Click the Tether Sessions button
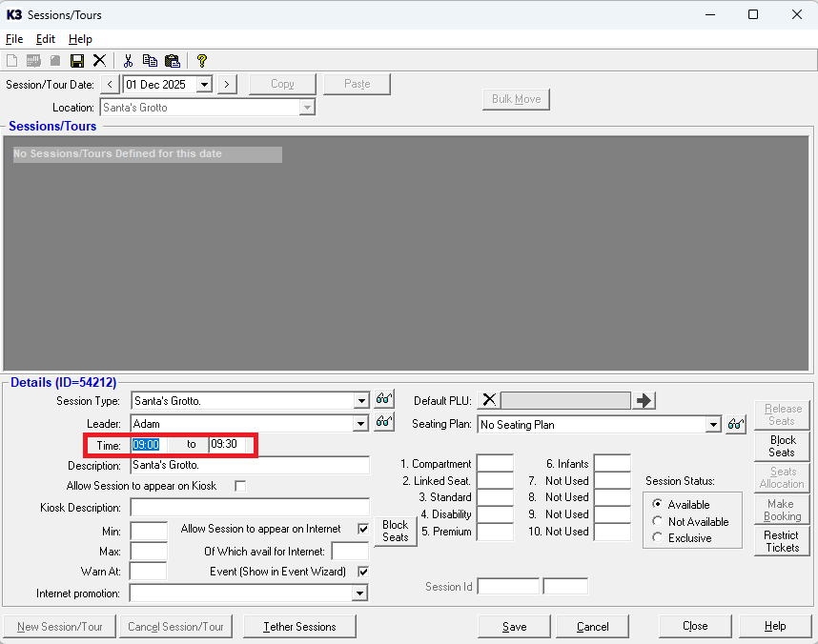This screenshot has height=644, width=818. pyautogui.click(x=299, y=626)
